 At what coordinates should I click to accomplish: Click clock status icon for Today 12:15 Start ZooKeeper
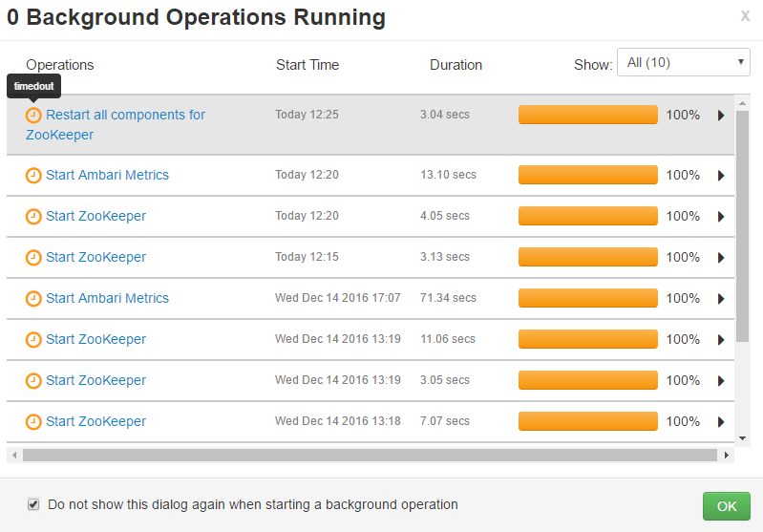33,258
